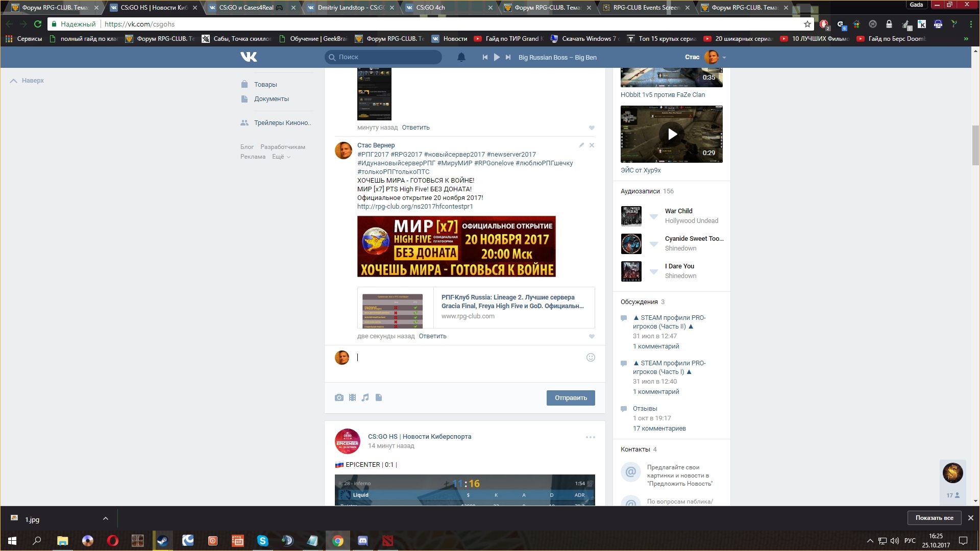Attach a video to the comment
The height and width of the screenshot is (551, 980).
click(352, 397)
